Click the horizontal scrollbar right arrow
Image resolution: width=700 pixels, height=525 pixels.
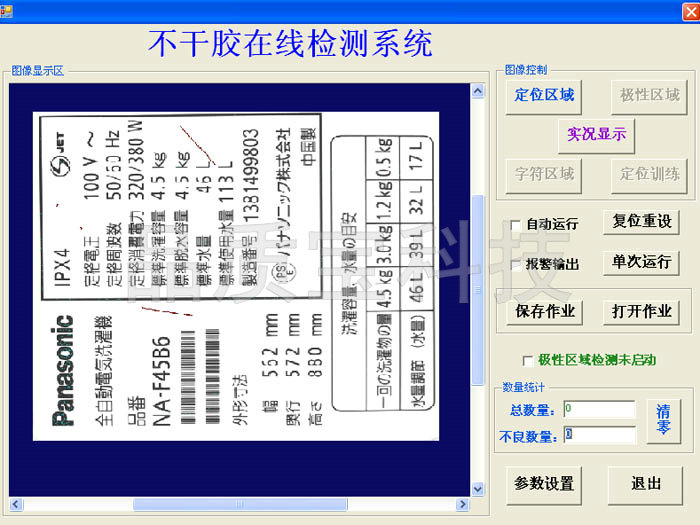point(462,504)
